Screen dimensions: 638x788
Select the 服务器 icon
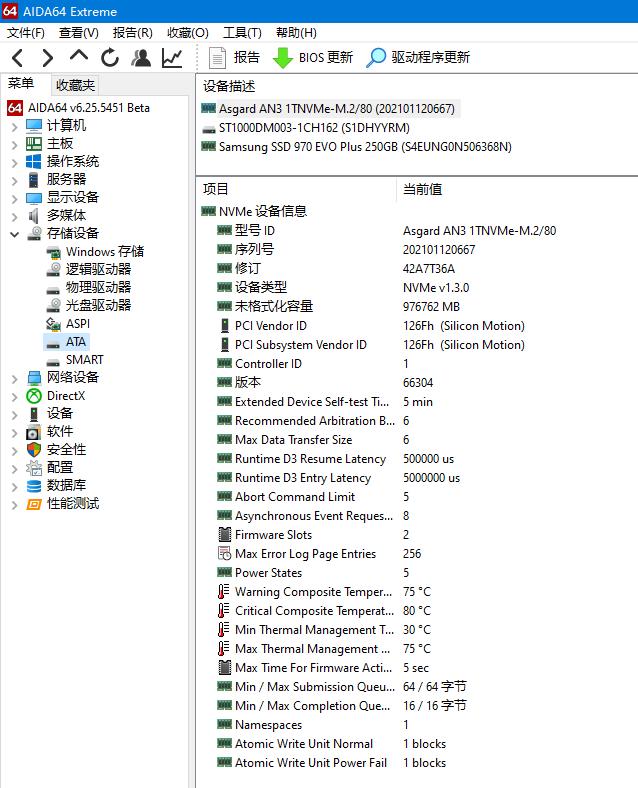click(34, 179)
